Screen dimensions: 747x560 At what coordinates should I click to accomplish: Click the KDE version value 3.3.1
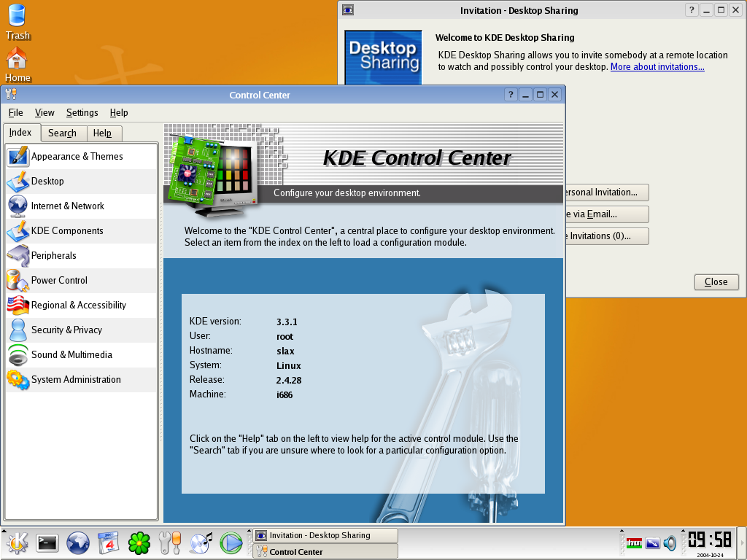(287, 322)
